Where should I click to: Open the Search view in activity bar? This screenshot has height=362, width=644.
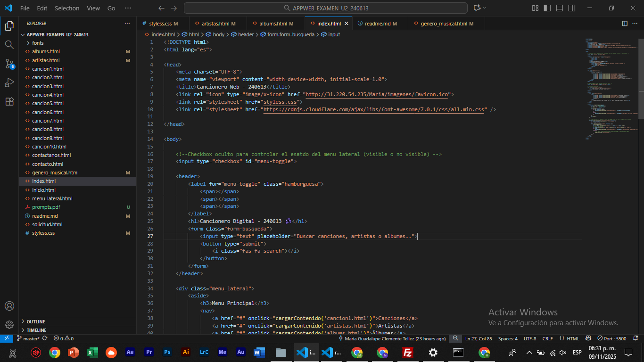point(9,45)
